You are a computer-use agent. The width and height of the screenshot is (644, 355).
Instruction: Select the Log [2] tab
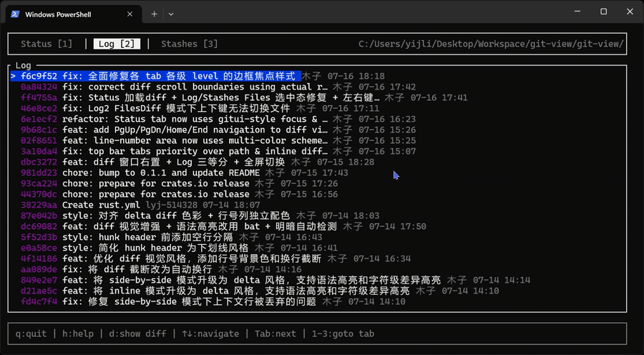click(117, 44)
